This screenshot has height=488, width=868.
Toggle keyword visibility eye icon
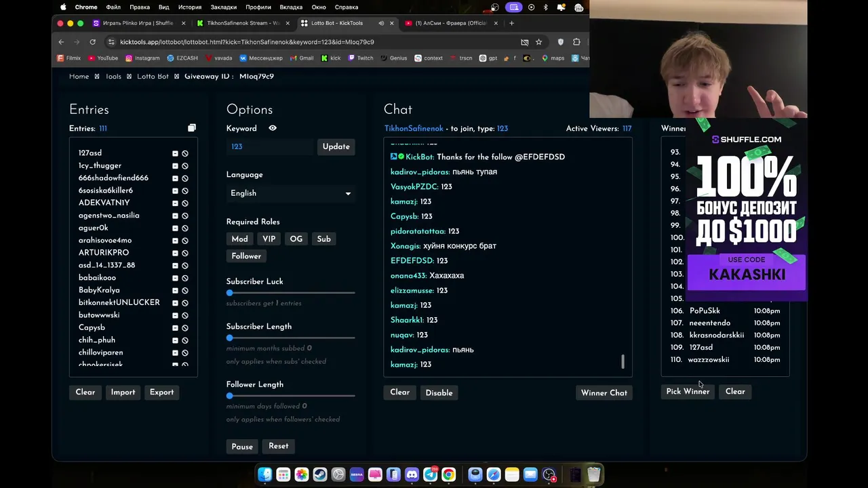pyautogui.click(x=273, y=128)
